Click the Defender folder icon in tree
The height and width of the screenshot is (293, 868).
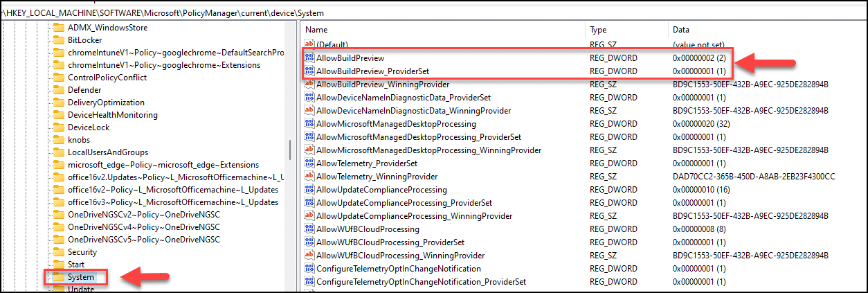[x=59, y=90]
